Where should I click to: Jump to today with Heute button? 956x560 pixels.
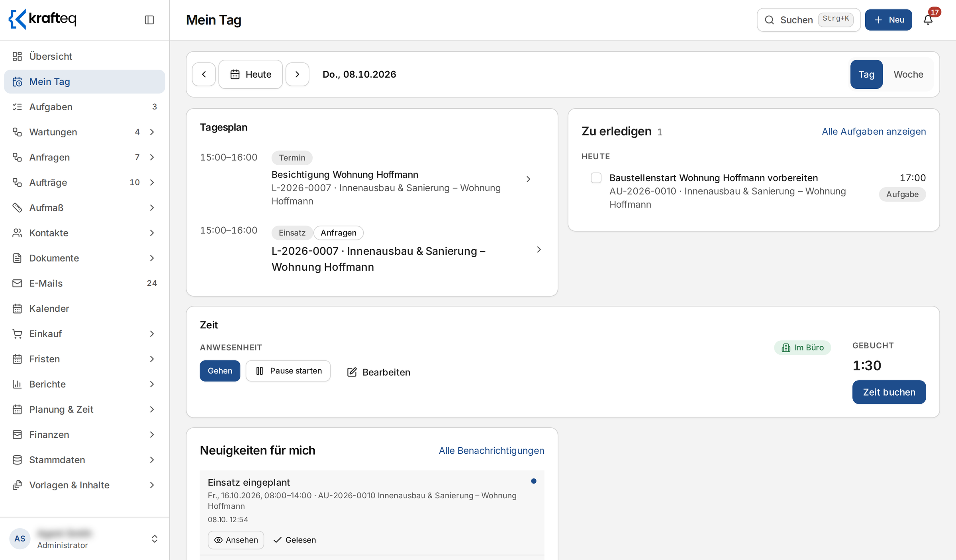point(251,74)
